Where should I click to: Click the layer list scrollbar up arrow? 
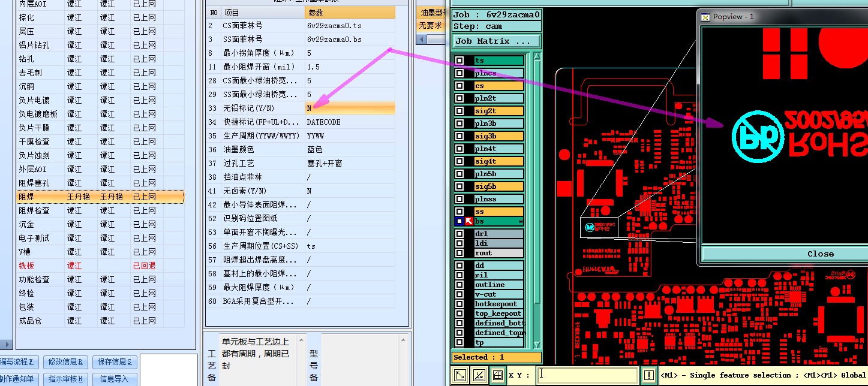click(537, 57)
